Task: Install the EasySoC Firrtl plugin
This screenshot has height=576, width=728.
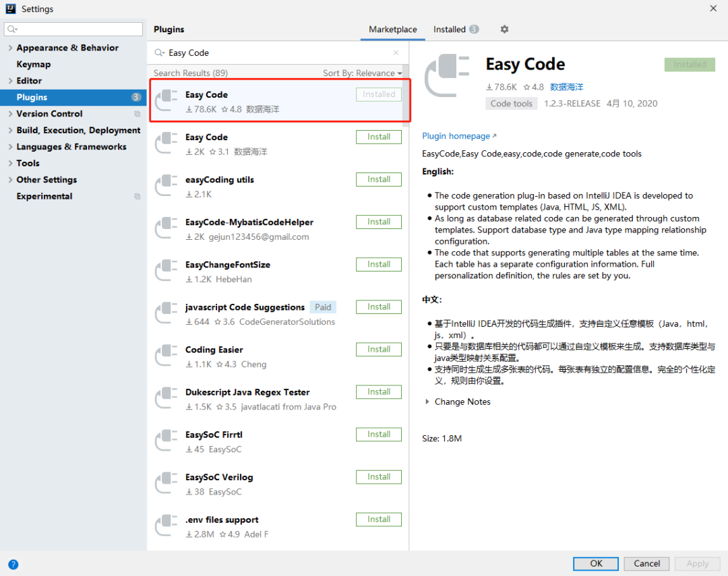Action: [379, 435]
